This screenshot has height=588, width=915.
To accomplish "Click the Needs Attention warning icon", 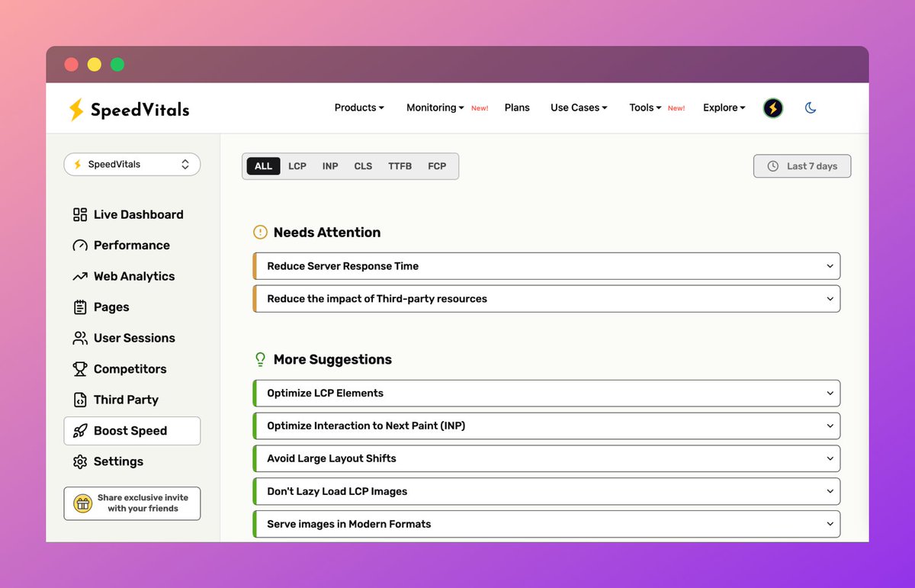I will pyautogui.click(x=260, y=233).
